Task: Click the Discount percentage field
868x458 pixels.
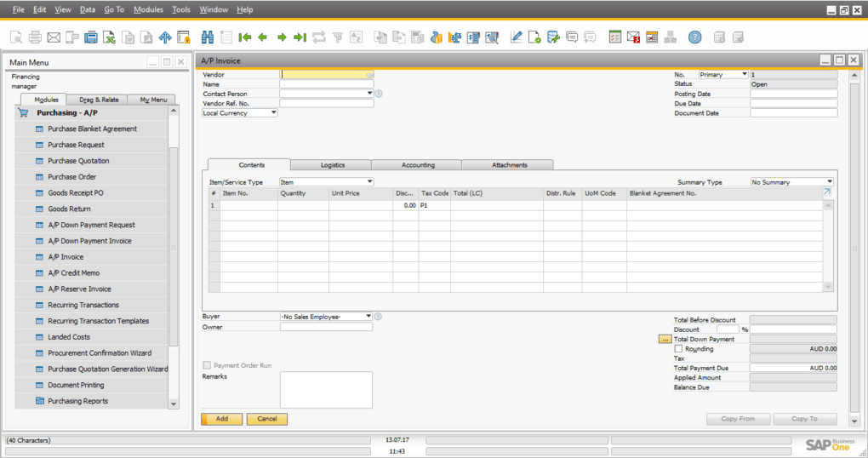Action: (x=728, y=329)
